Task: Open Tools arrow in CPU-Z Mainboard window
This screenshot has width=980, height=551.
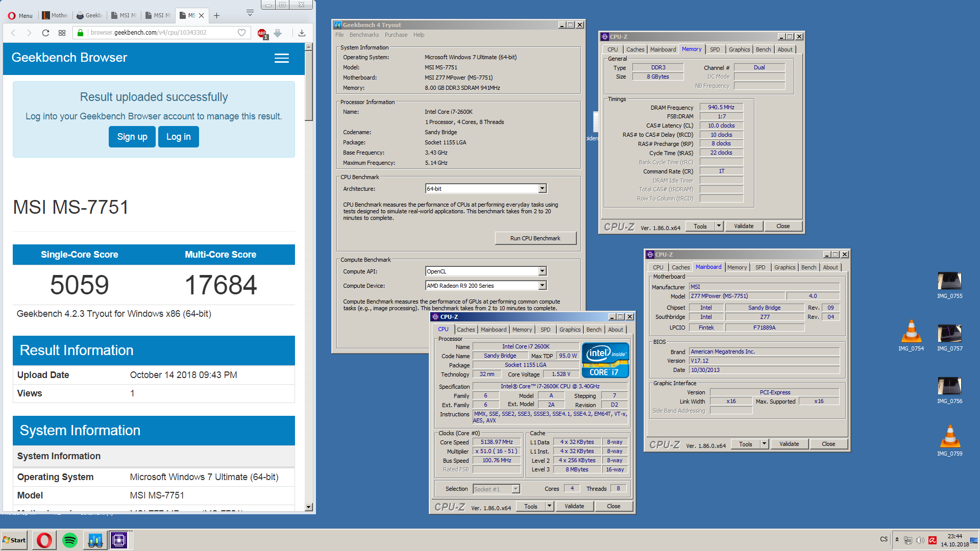Action: (764, 444)
